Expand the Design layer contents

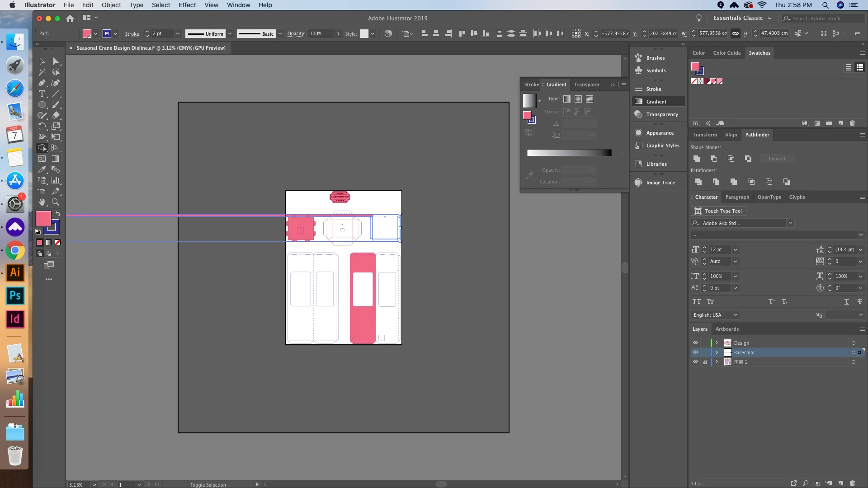717,343
